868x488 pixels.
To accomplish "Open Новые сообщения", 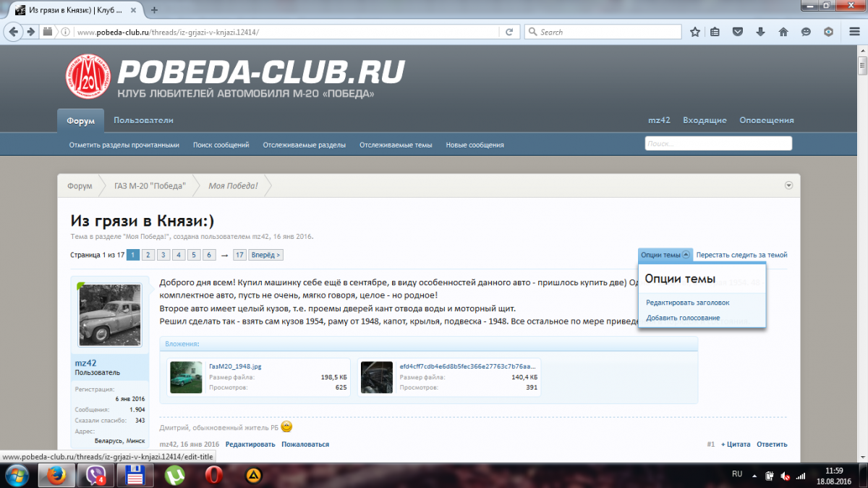I will tap(475, 145).
